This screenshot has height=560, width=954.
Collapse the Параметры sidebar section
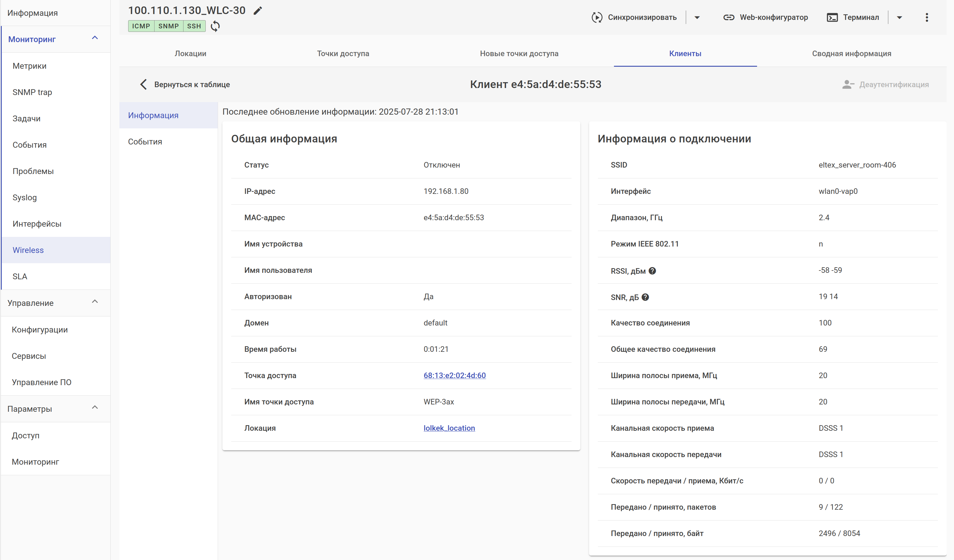click(95, 408)
